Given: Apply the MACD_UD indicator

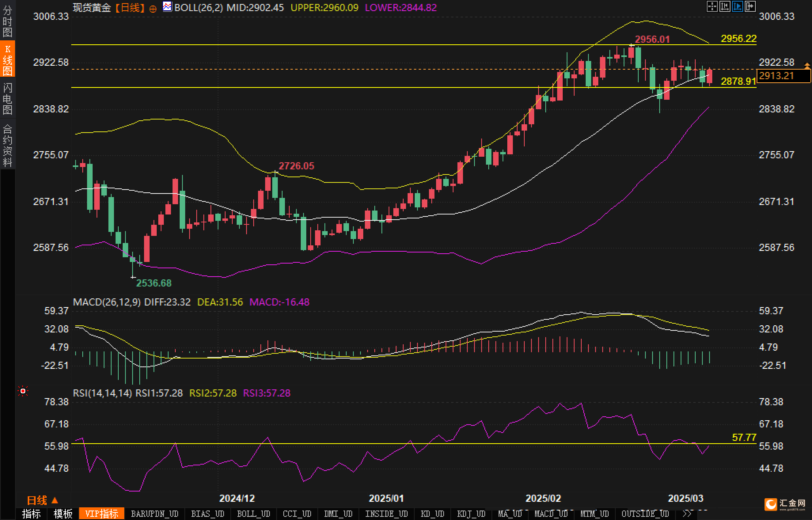Looking at the screenshot, I should (x=551, y=514).
